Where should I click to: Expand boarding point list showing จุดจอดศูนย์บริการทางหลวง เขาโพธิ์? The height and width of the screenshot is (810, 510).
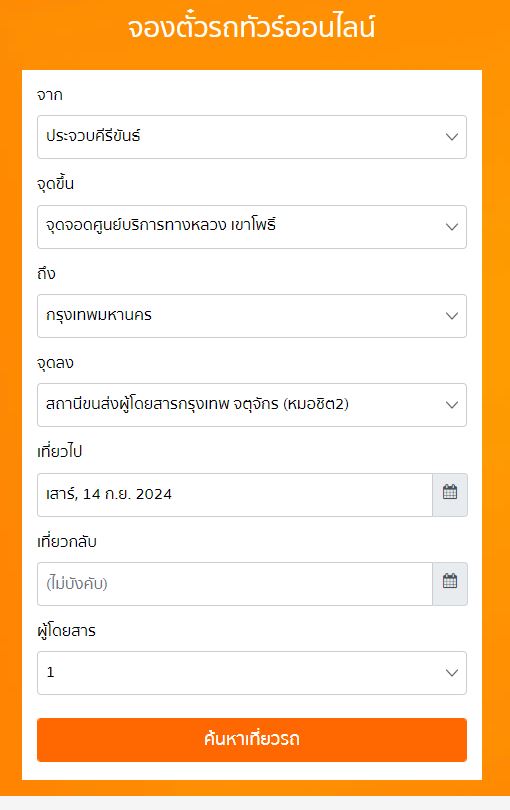pyautogui.click(x=252, y=227)
